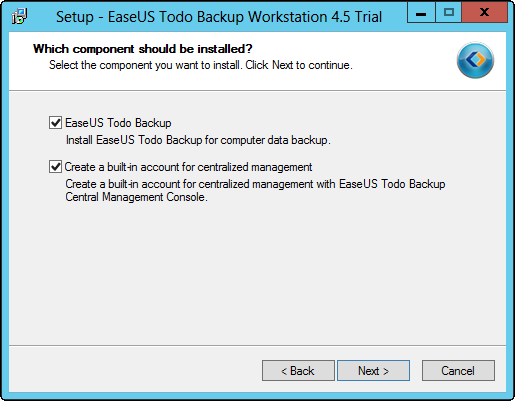Click the Setup window title text
Viewport: 515px width, 401px height.
pyautogui.click(x=219, y=17)
